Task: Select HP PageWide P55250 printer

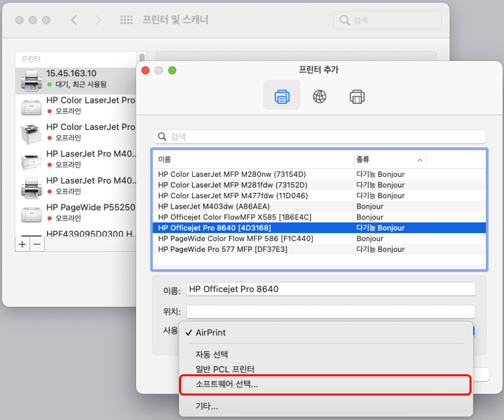Action: 76,214
